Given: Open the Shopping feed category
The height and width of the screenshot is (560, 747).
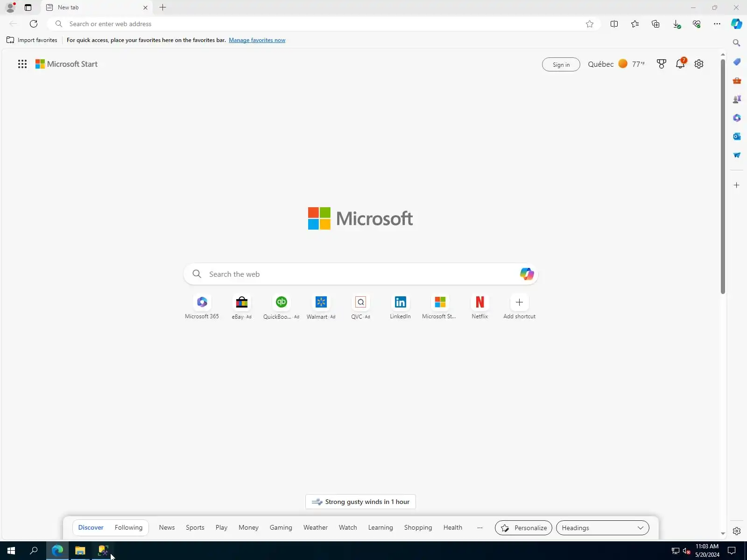Looking at the screenshot, I should click(x=418, y=528).
